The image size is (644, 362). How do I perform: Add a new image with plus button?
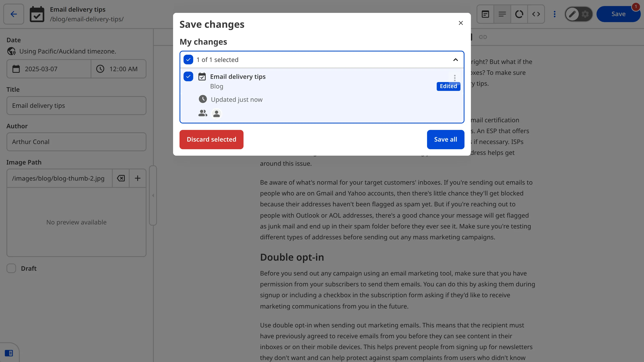tap(137, 178)
